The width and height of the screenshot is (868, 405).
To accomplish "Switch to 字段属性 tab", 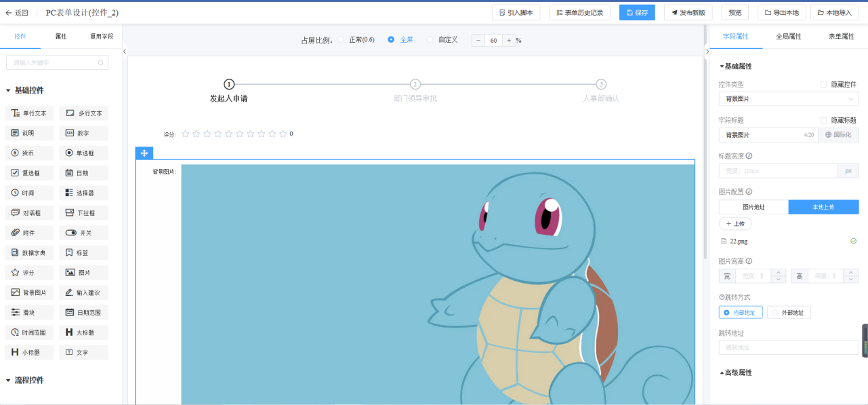I will (736, 37).
